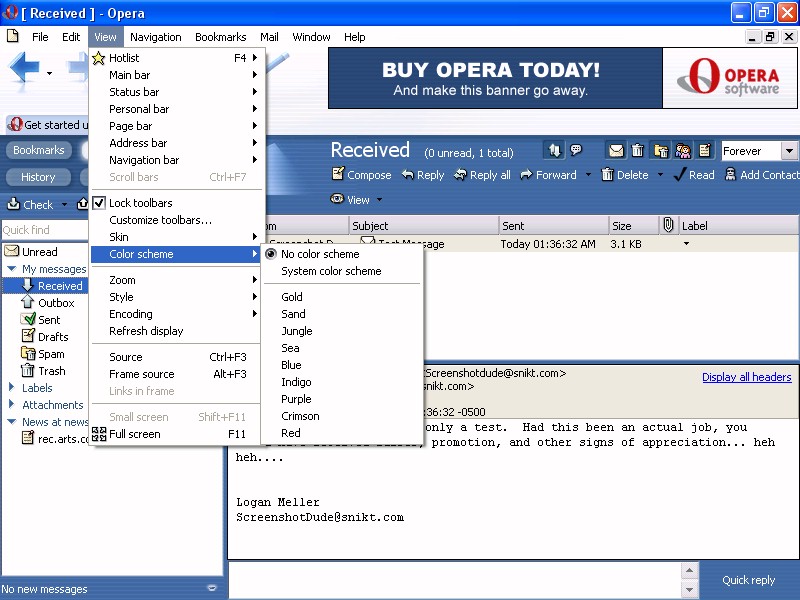Click the trash can icon beside Delete
This screenshot has width=800, height=600.
click(x=607, y=175)
